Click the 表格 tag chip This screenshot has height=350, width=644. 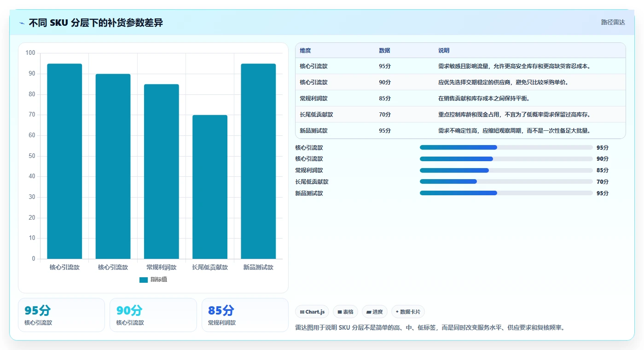[x=346, y=312]
